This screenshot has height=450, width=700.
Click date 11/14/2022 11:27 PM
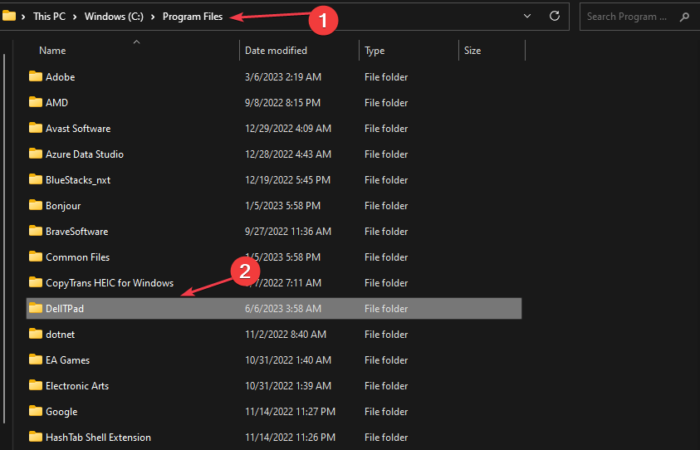290,412
